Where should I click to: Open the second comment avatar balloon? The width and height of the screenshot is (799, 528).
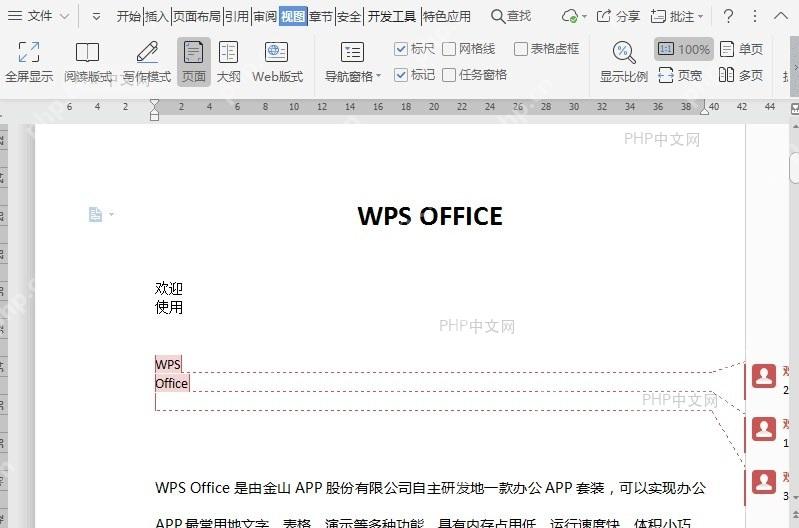(x=764, y=429)
